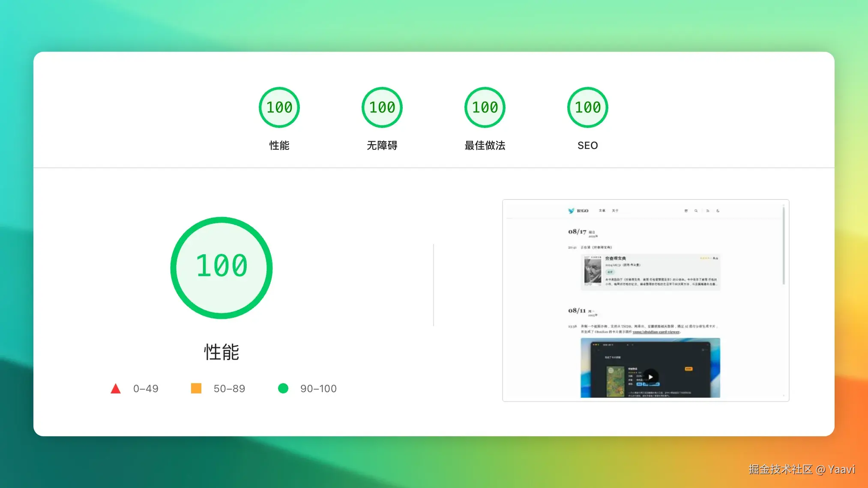The image size is (868, 488).
Task: Click the bird logo in page preview
Action: tap(571, 211)
